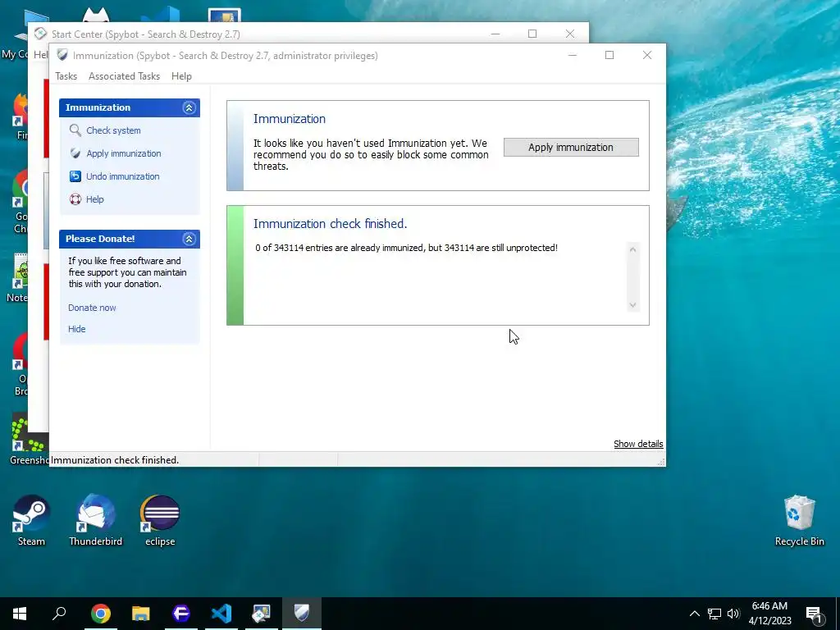Click the sidebar Help link text
This screenshot has height=630, width=840.
(95, 199)
